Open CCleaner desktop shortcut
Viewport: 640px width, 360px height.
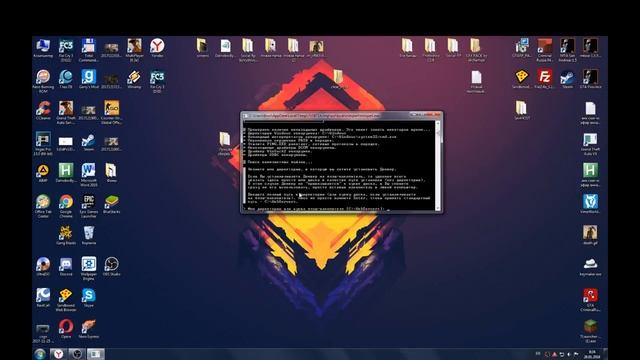coord(43,110)
